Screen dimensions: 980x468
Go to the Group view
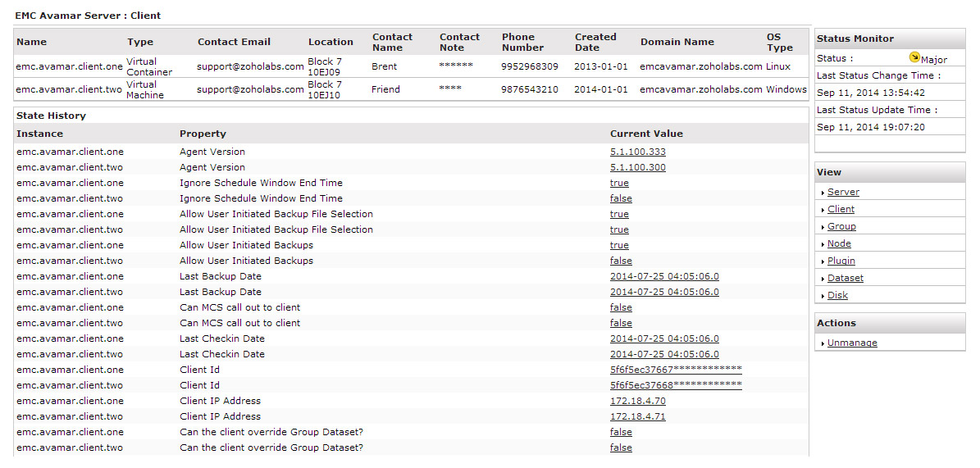coord(841,226)
